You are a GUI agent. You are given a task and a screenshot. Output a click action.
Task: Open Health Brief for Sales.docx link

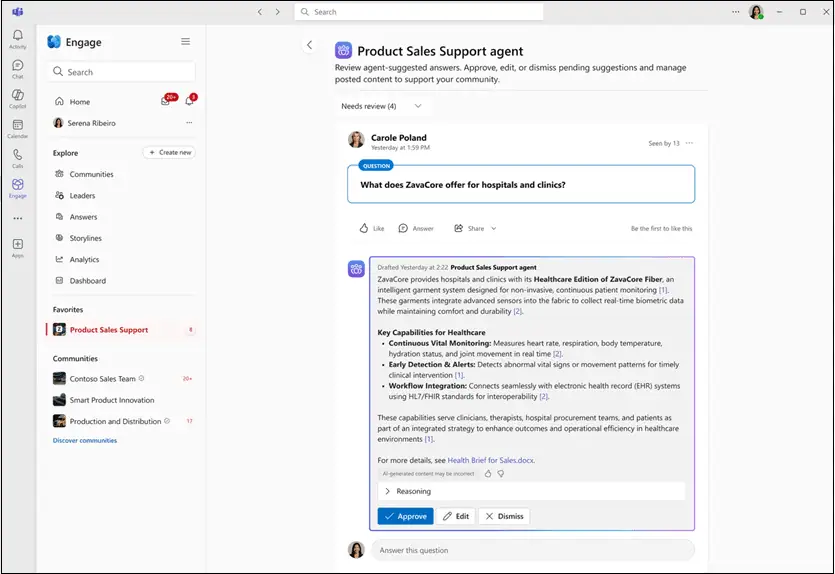click(x=490, y=460)
